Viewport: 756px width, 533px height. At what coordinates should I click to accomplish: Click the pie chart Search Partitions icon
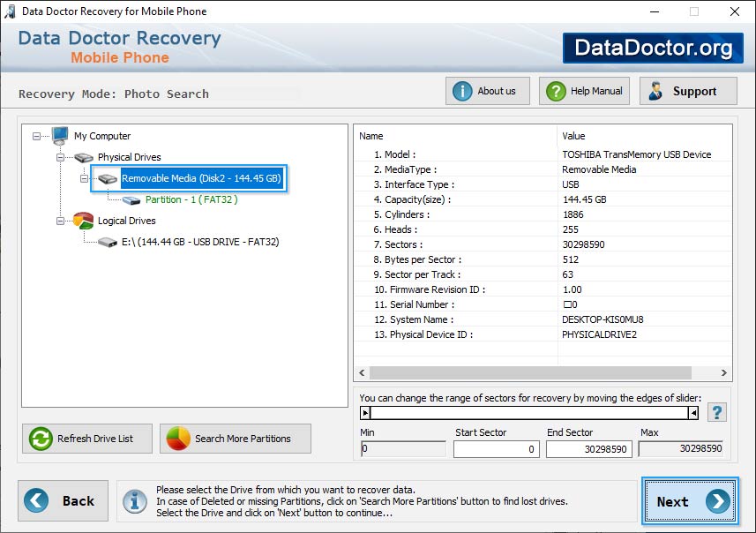(x=178, y=439)
